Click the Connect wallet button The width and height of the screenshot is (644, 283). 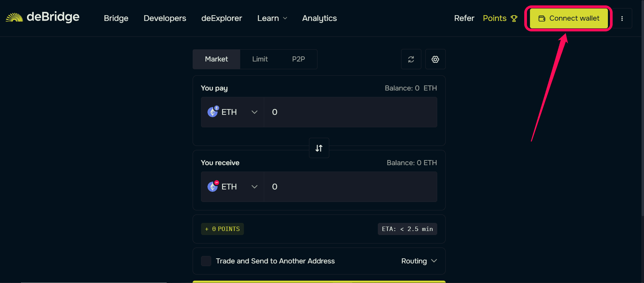[569, 18]
